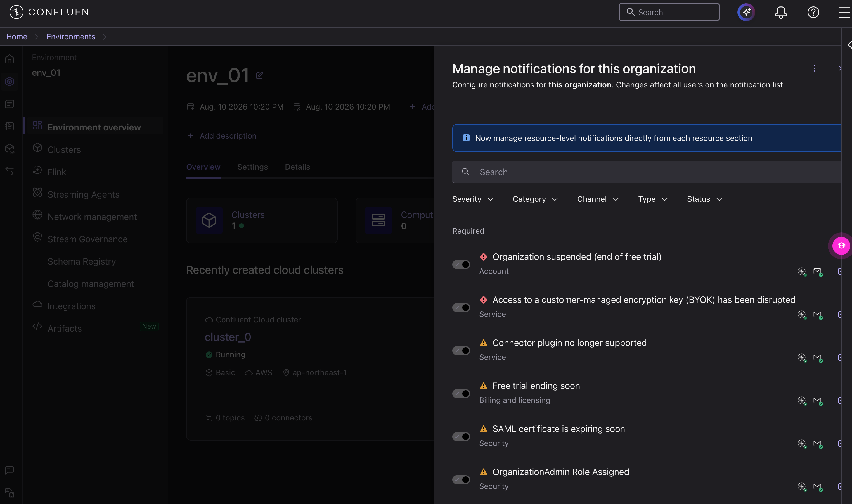Click the Compute pool server icon
The height and width of the screenshot is (504, 852).
click(378, 220)
